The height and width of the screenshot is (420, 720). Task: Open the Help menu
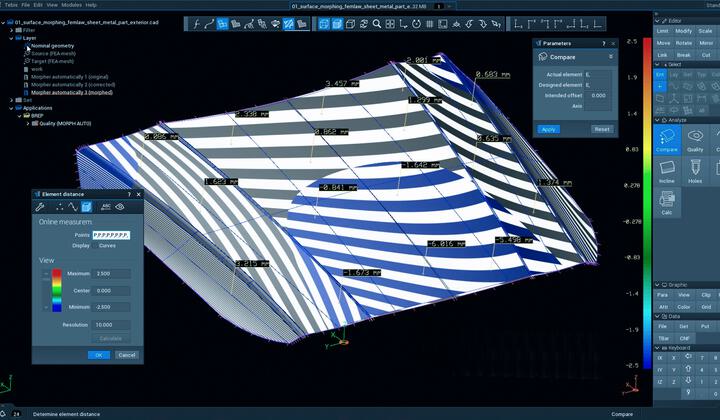(91, 5)
